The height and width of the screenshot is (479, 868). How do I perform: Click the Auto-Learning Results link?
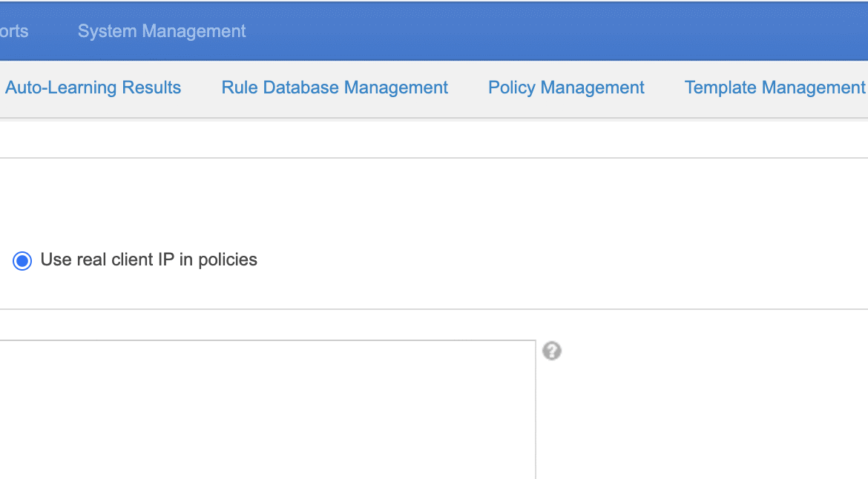click(93, 87)
